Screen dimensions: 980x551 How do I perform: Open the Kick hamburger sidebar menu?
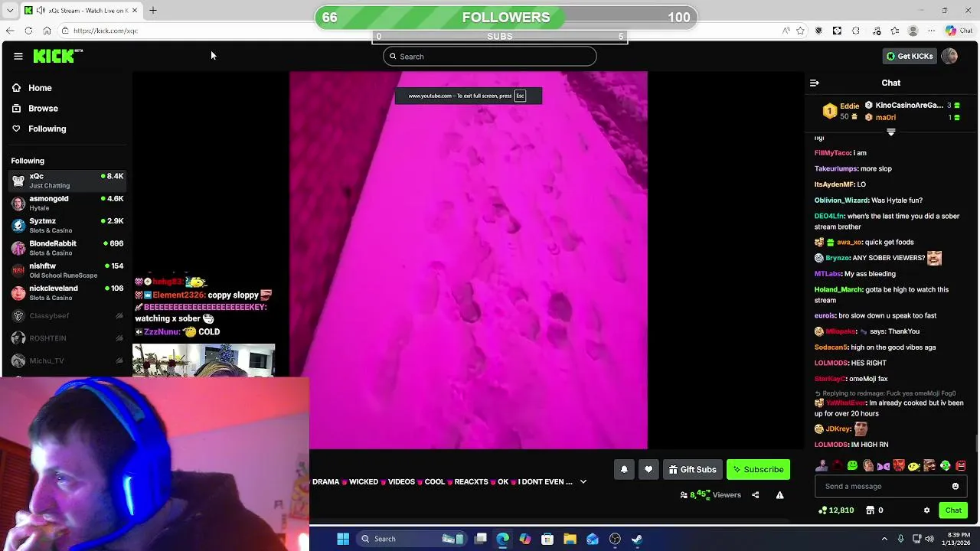tap(18, 56)
